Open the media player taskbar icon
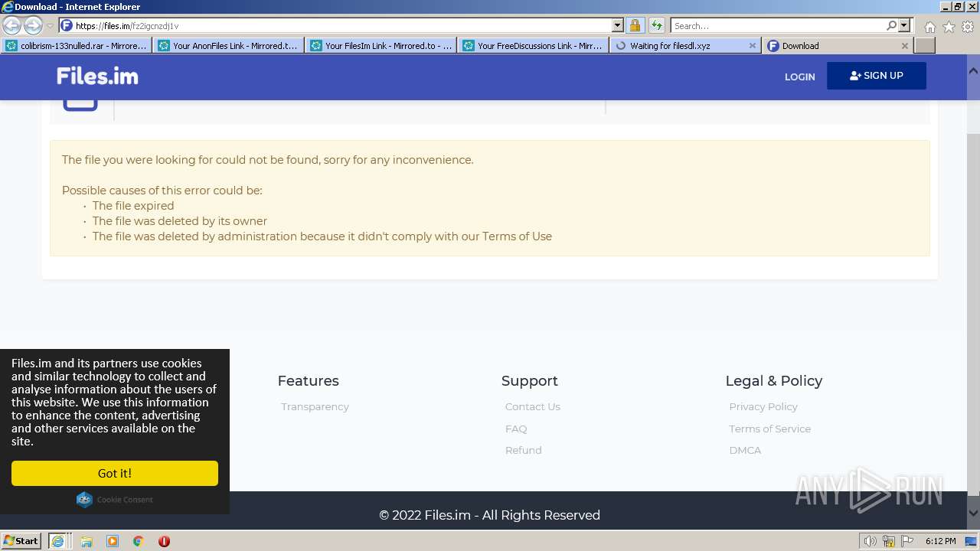This screenshot has height=551, width=980. click(113, 541)
